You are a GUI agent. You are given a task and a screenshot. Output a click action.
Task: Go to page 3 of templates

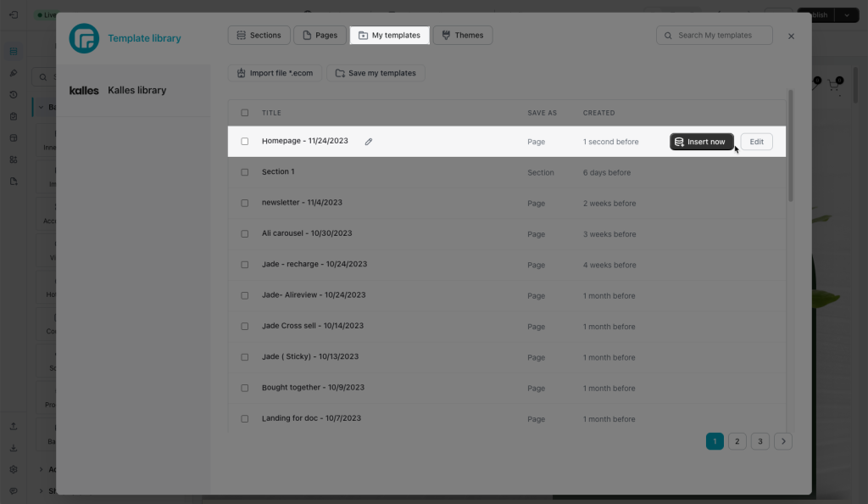click(x=760, y=441)
